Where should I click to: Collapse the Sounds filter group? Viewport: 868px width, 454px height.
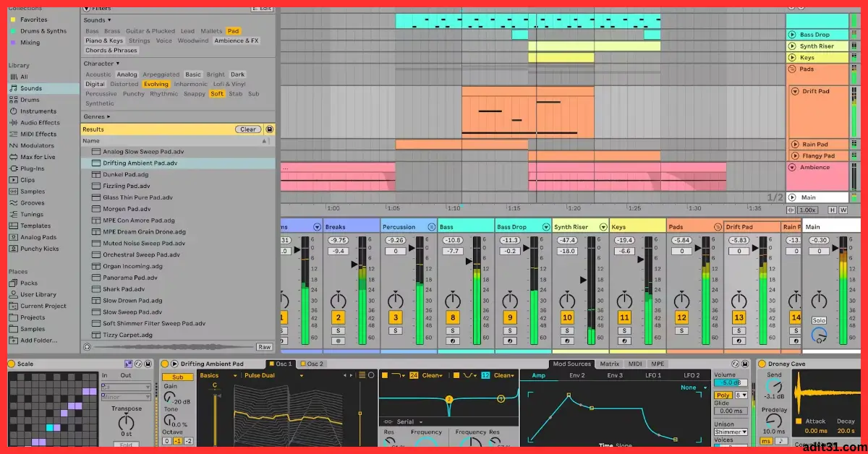click(109, 20)
